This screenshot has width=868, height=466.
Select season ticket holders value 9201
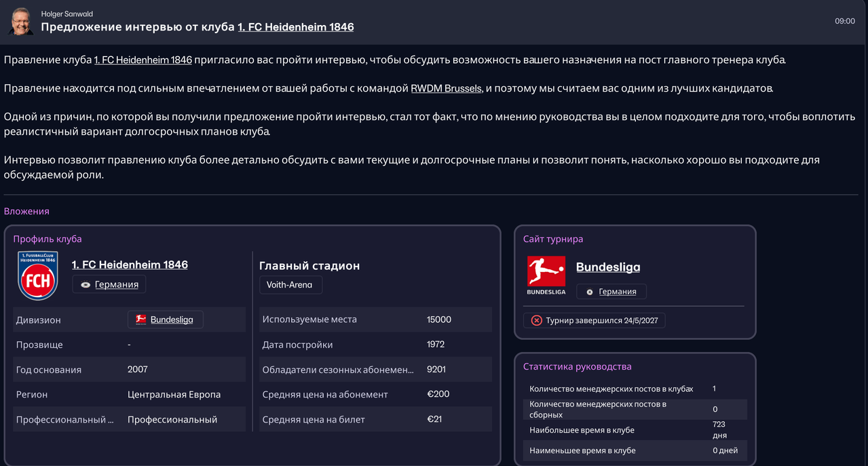click(436, 370)
